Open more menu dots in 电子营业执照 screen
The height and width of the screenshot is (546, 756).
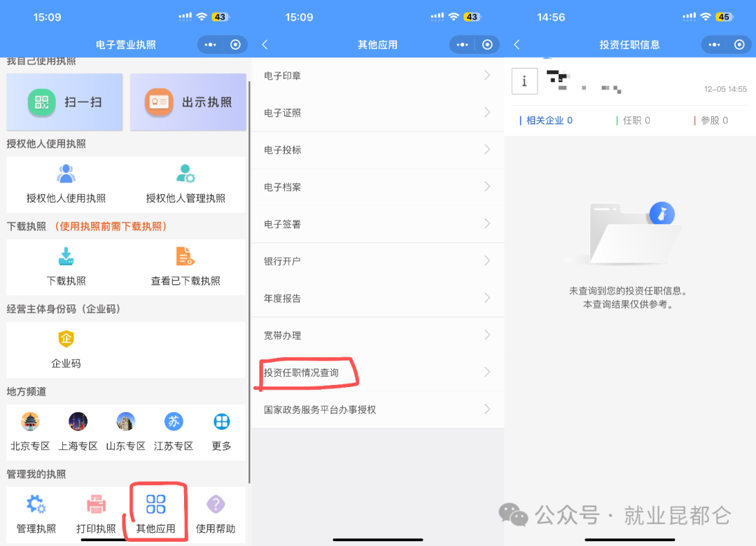tap(210, 45)
